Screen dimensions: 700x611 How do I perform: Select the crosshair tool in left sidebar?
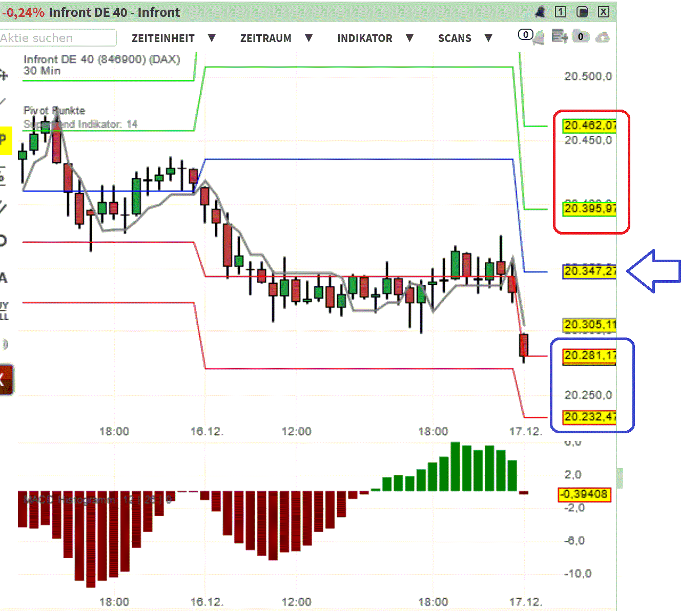(x=3, y=75)
